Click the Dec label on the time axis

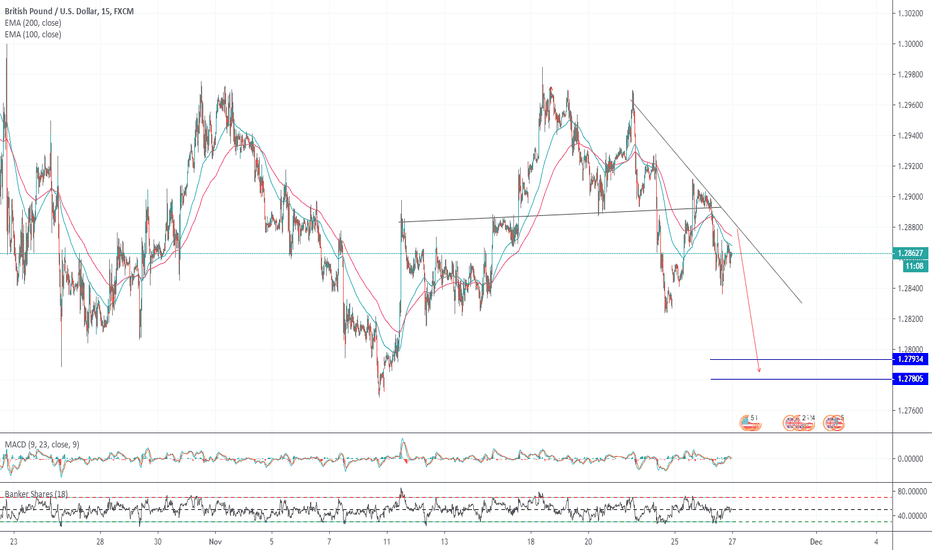(x=816, y=541)
